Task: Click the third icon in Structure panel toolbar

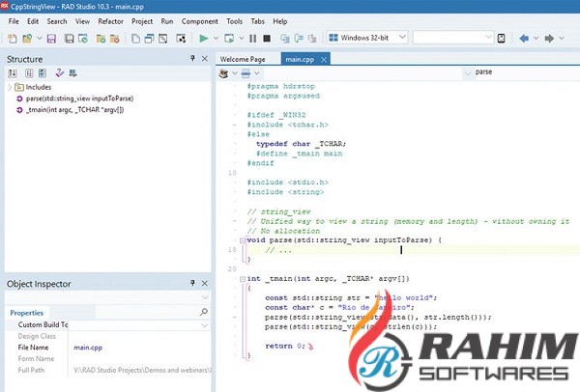Action: pos(43,73)
